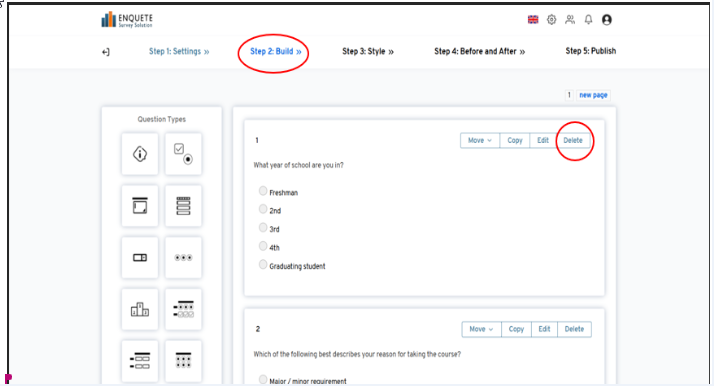This screenshot has height=386, width=714.
Task: Open the Move dropdown for question 1
Action: click(x=480, y=141)
